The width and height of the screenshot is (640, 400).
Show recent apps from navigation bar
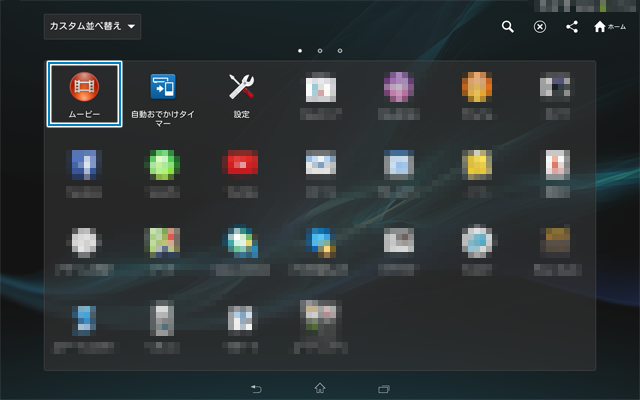coord(383,387)
